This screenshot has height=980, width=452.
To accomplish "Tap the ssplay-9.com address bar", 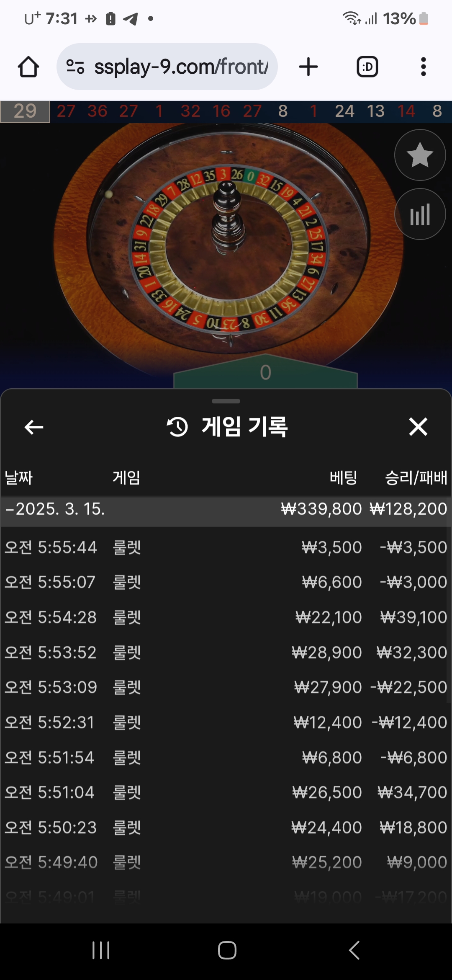I will tap(167, 67).
